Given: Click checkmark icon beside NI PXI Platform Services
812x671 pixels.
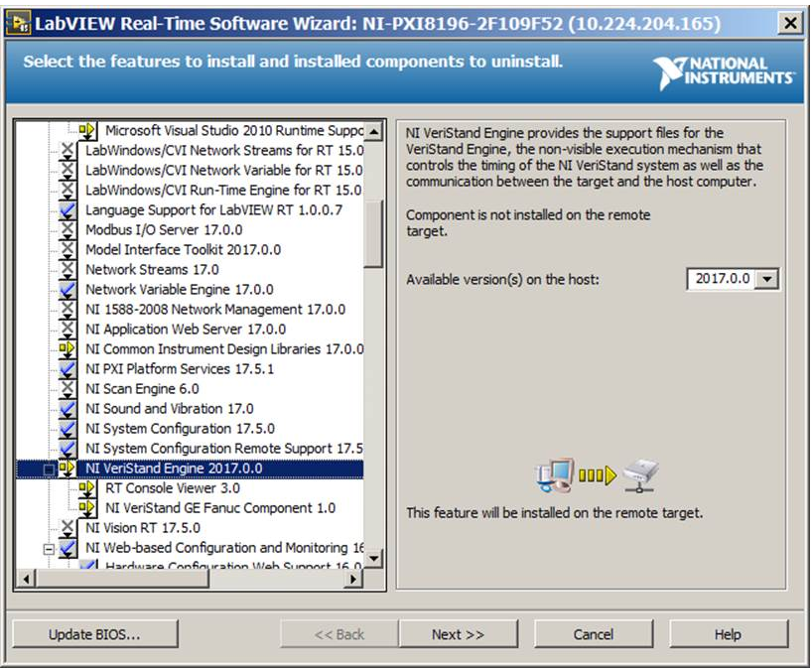Looking at the screenshot, I should tap(68, 368).
